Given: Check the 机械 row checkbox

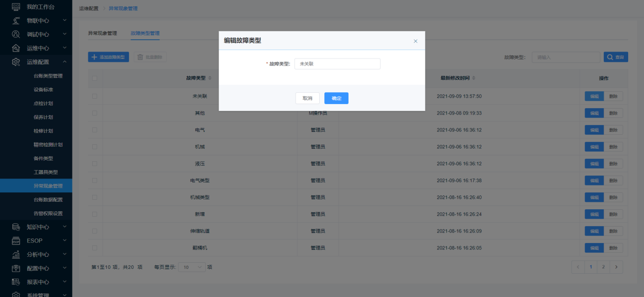Looking at the screenshot, I should [95, 147].
